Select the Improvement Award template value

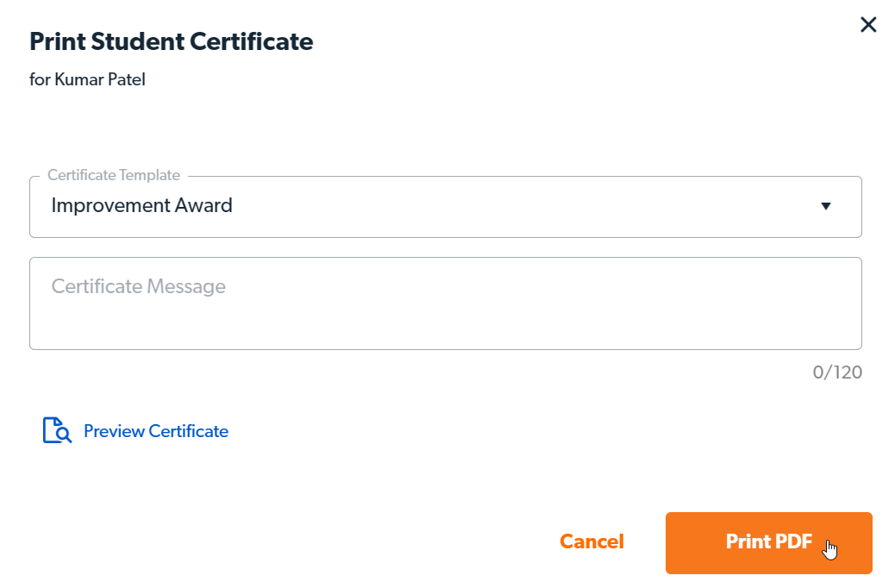(x=142, y=206)
